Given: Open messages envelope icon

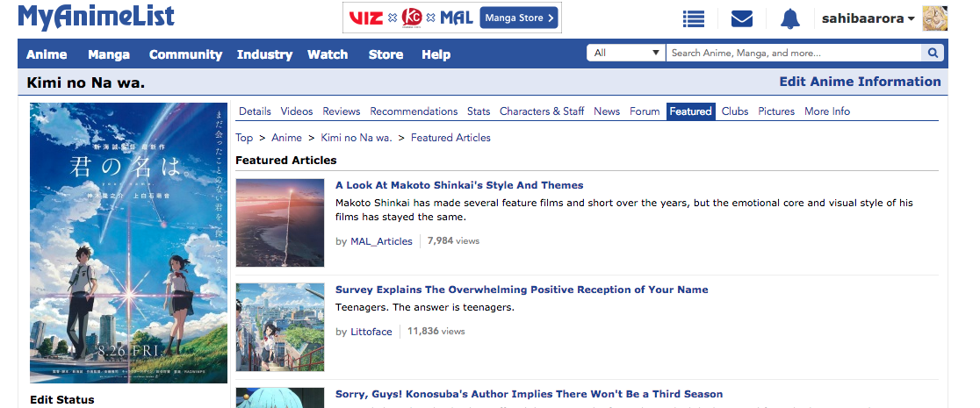Looking at the screenshot, I should (742, 18).
